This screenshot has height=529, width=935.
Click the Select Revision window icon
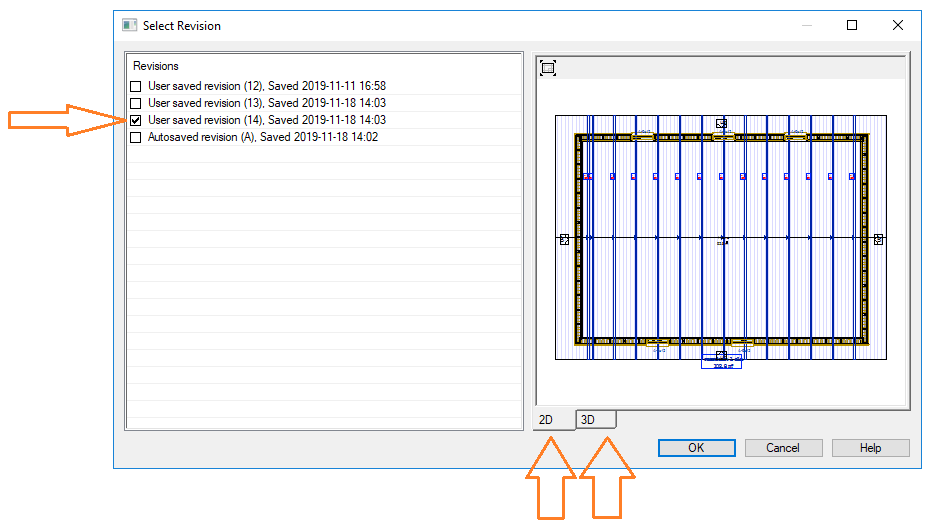130,25
